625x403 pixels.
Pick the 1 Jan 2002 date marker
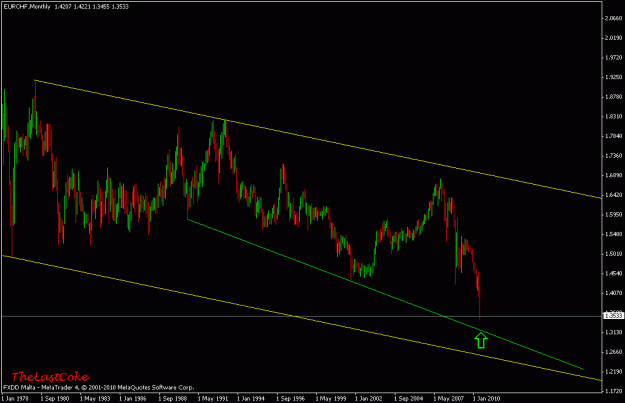369,398
